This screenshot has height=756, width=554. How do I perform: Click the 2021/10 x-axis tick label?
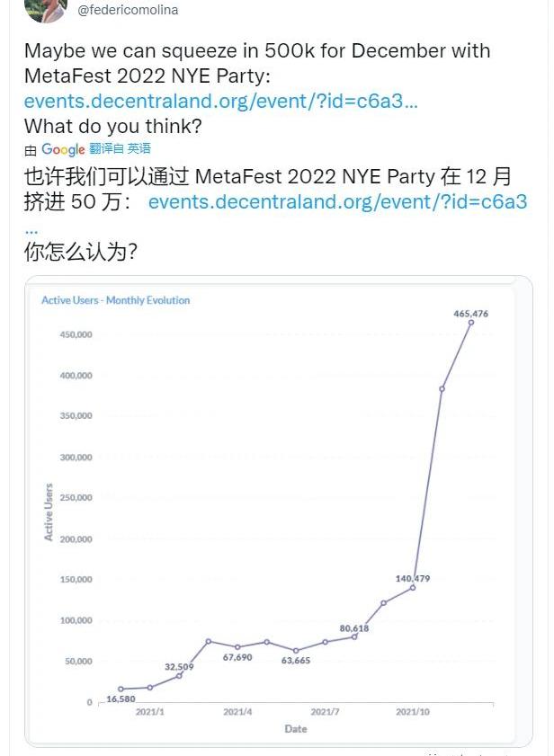413,712
